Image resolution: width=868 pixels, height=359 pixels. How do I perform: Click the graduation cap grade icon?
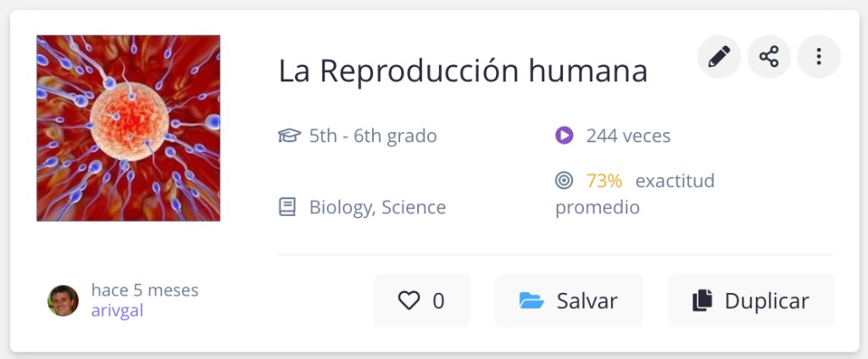tap(289, 135)
